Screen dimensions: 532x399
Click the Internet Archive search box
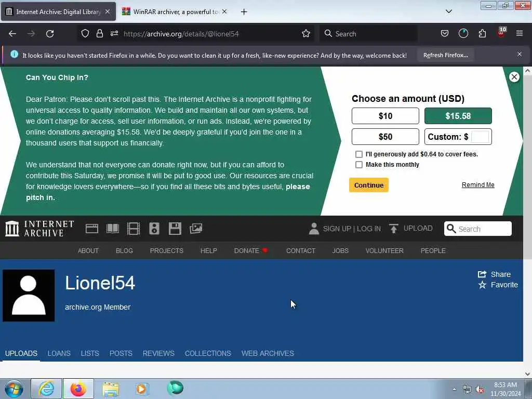tap(478, 229)
